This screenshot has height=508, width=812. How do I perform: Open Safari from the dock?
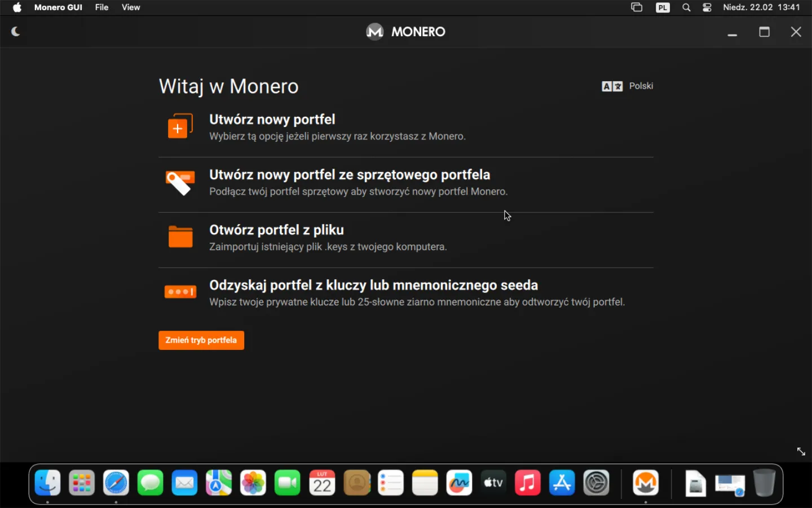[x=116, y=483]
